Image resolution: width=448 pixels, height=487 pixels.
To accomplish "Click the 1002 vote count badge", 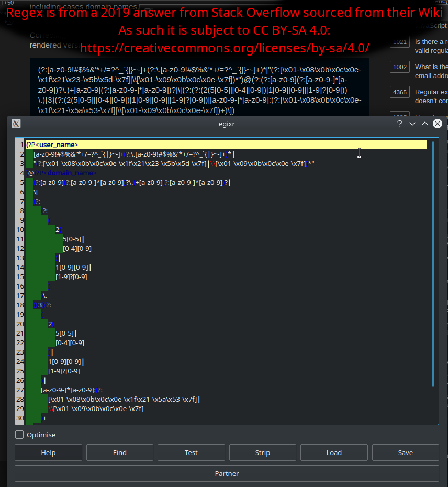I will pos(399,67).
